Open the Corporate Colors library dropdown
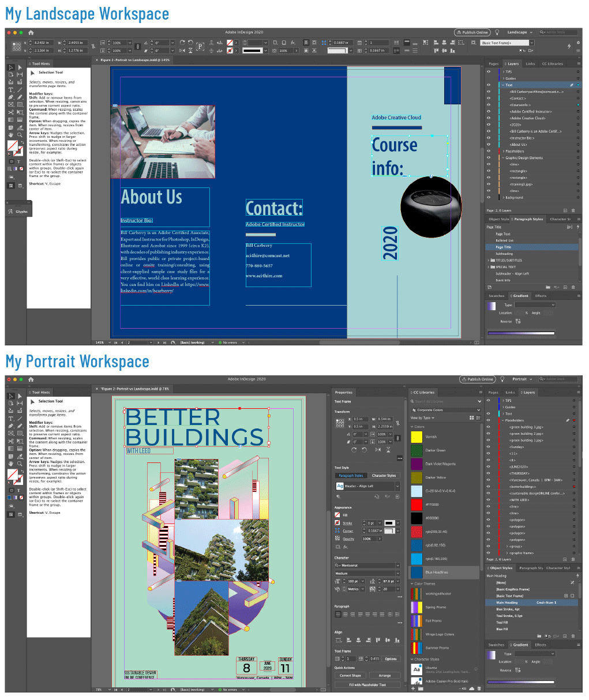Screen dimensions: 589x700 [446, 410]
